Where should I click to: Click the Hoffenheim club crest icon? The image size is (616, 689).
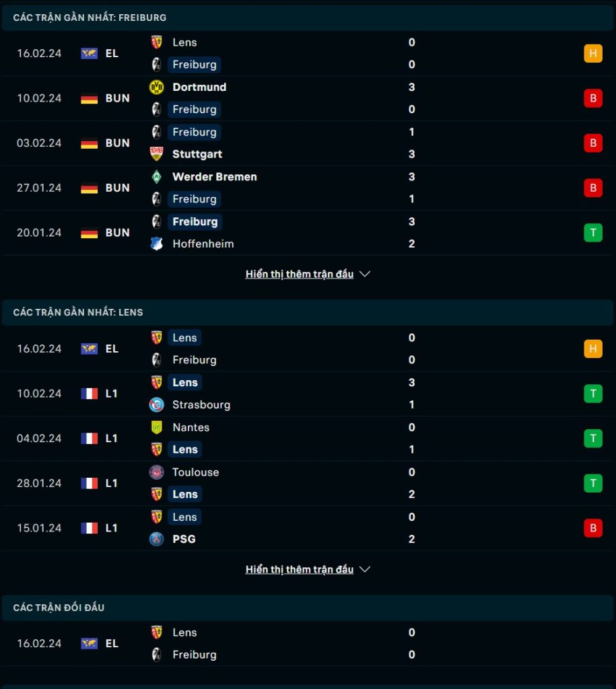click(x=157, y=244)
